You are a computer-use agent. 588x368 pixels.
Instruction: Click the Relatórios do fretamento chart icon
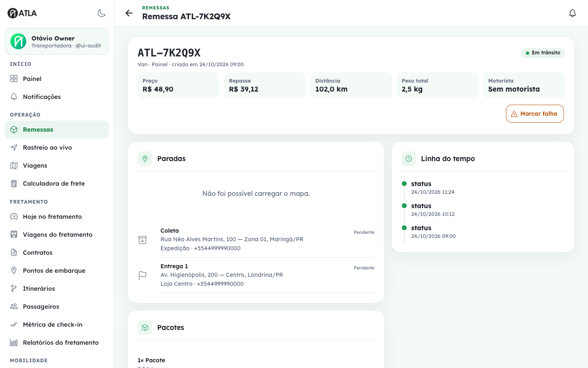pyautogui.click(x=14, y=343)
